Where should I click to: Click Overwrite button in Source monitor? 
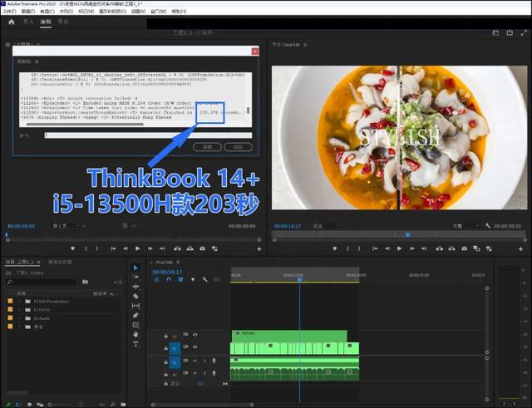(190, 248)
